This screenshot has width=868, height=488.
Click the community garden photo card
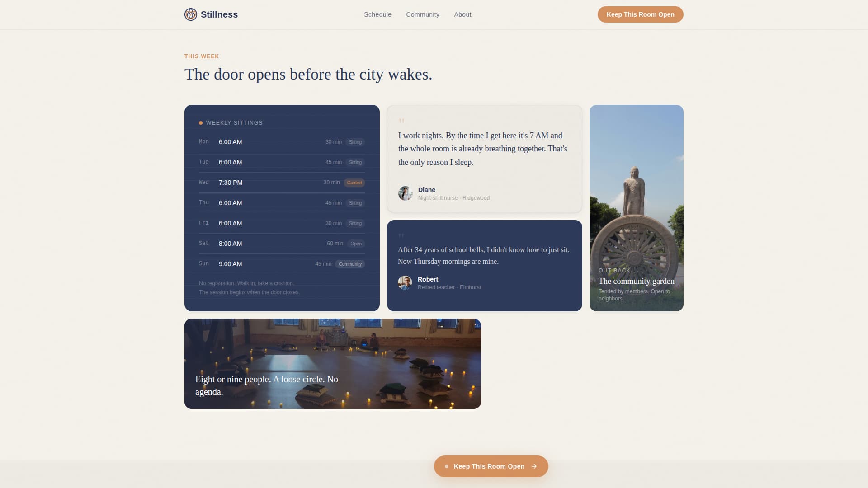[x=636, y=208]
